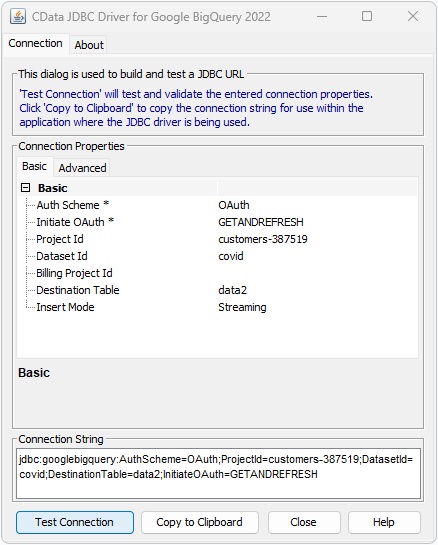Change the Insert Mode value Streaming

pos(317,307)
